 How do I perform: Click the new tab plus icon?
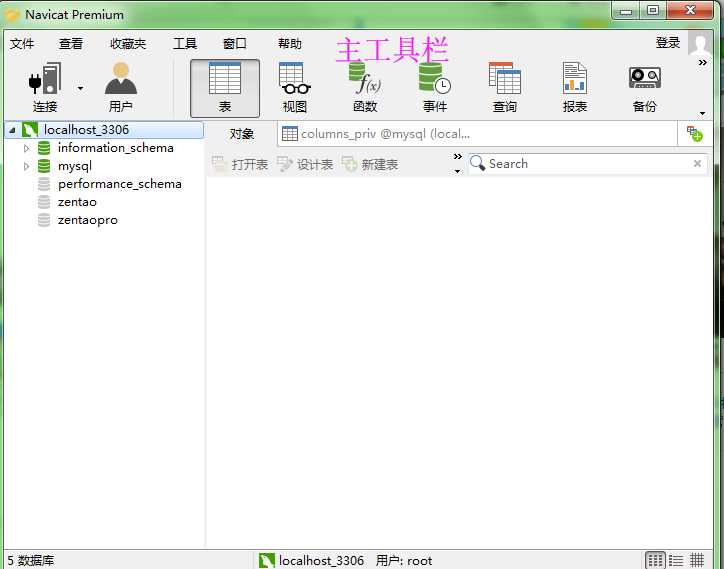(694, 134)
